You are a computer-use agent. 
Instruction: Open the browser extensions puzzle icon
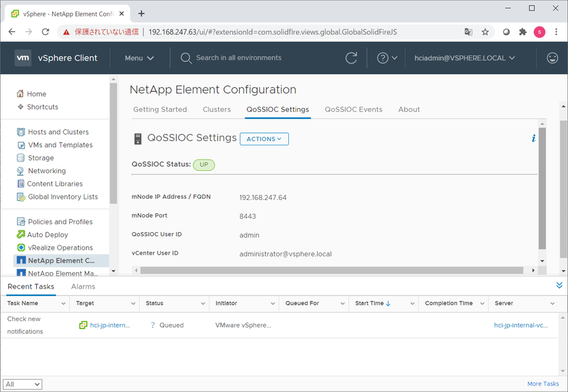coord(523,32)
